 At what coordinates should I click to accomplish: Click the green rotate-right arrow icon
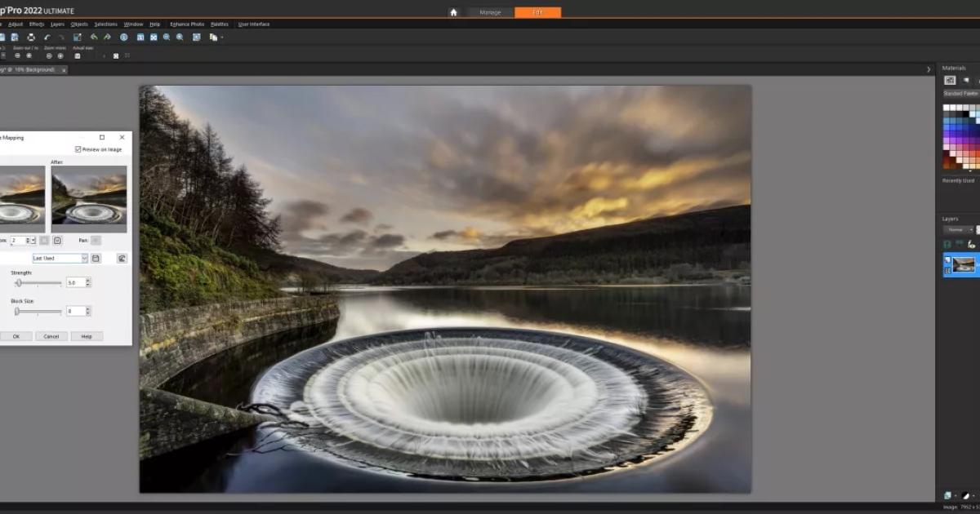coord(107,37)
